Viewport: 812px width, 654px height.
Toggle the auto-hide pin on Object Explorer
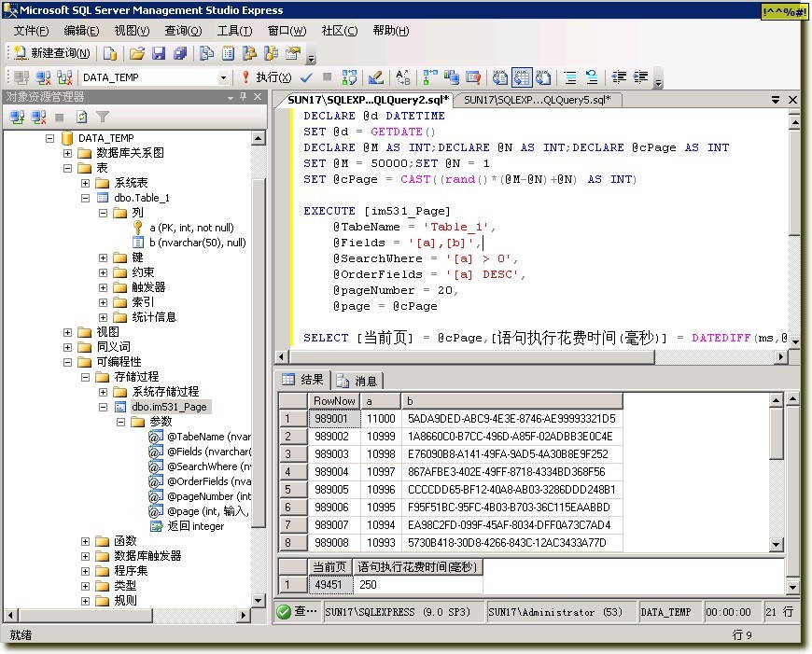(245, 97)
